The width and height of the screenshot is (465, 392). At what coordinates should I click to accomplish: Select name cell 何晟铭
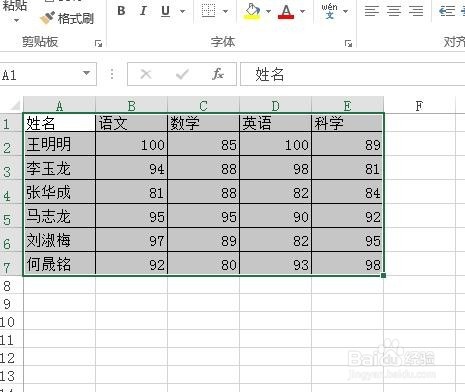(59, 264)
